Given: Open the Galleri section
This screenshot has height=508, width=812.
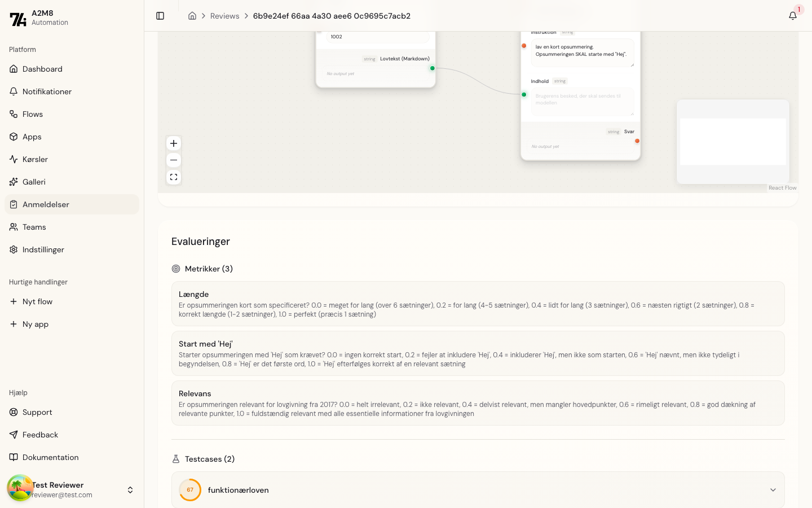Looking at the screenshot, I should pyautogui.click(x=34, y=182).
